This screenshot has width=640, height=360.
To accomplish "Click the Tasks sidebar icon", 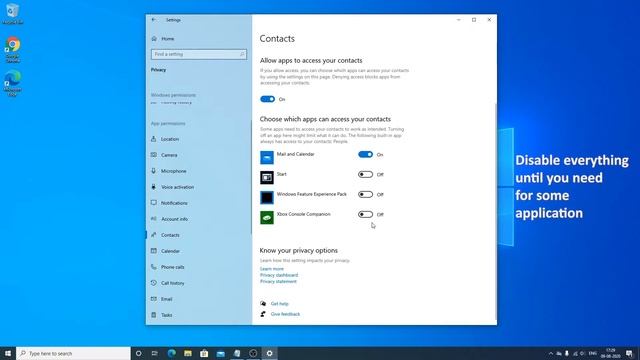I will coord(154,315).
